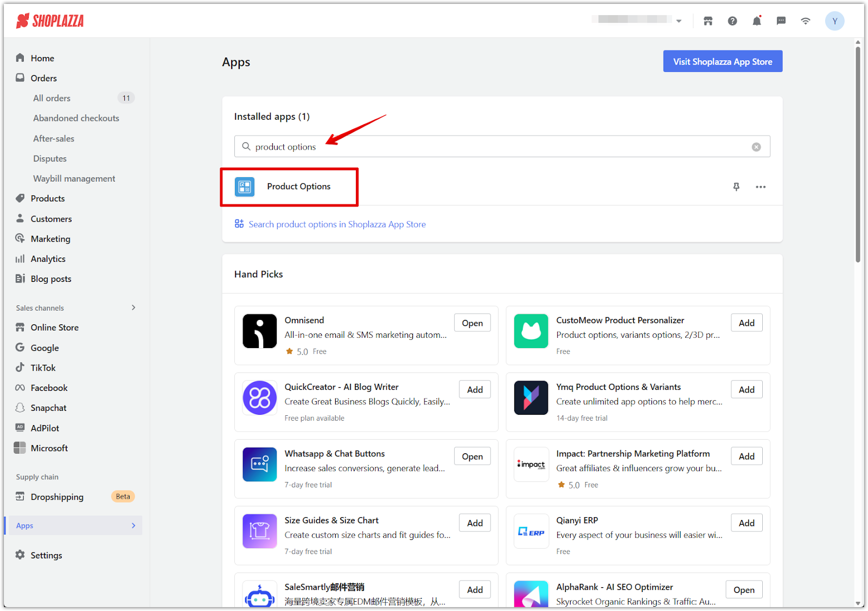Expand the Sales channels section chevron
868x611 pixels.
(133, 307)
